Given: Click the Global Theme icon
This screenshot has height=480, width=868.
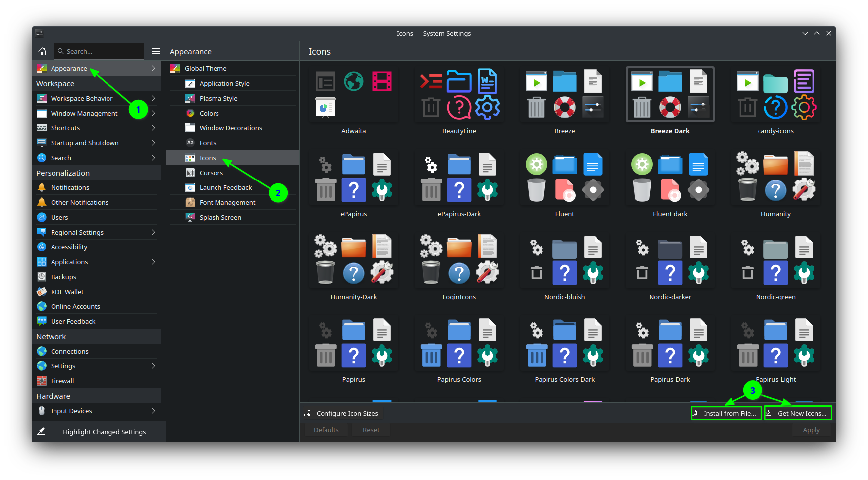Looking at the screenshot, I should 175,68.
